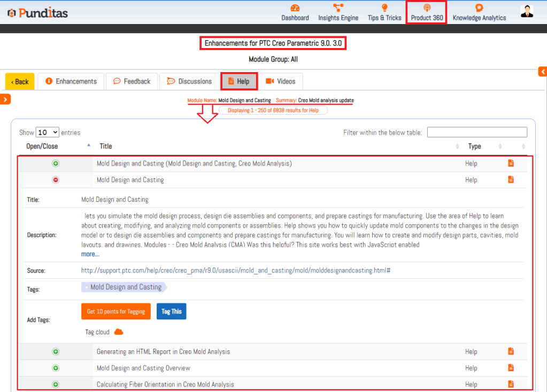The image size is (547, 392).
Task: Open the Show entries count dropdown
Action: [48, 132]
